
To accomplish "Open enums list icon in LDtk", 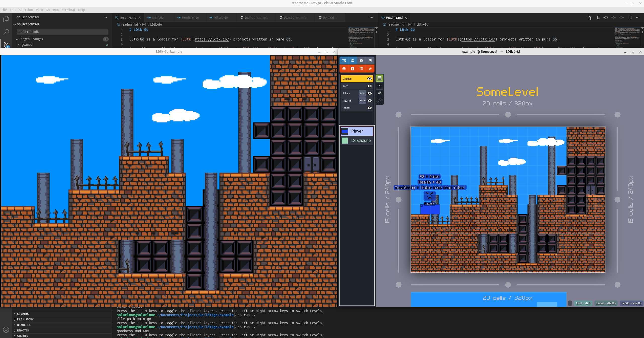I will point(361,69).
